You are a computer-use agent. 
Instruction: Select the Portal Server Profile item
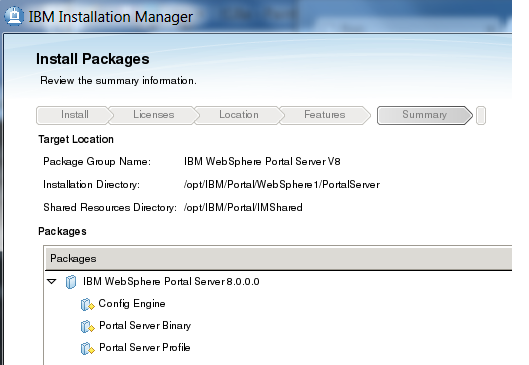[144, 347]
